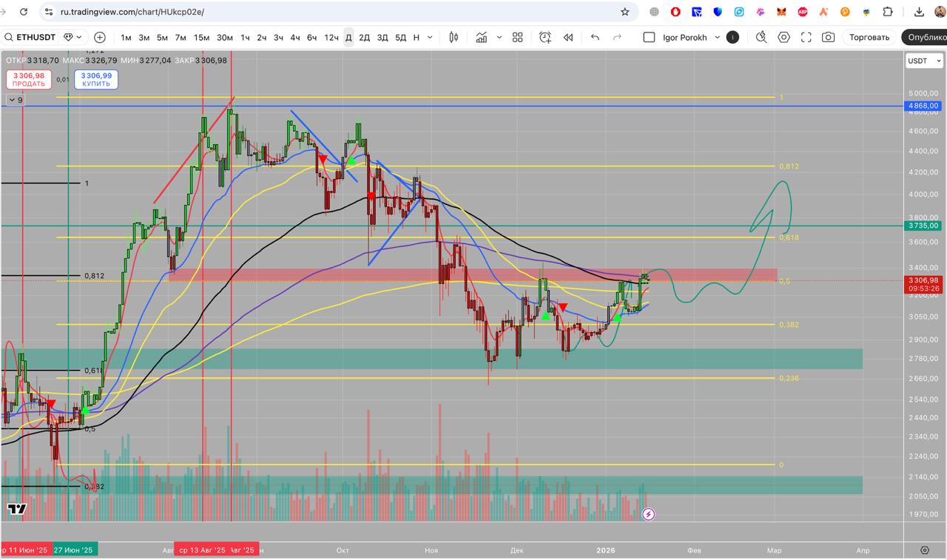This screenshot has width=947, height=560.
Task: Toggle the layout selection square box
Action: tap(649, 38)
